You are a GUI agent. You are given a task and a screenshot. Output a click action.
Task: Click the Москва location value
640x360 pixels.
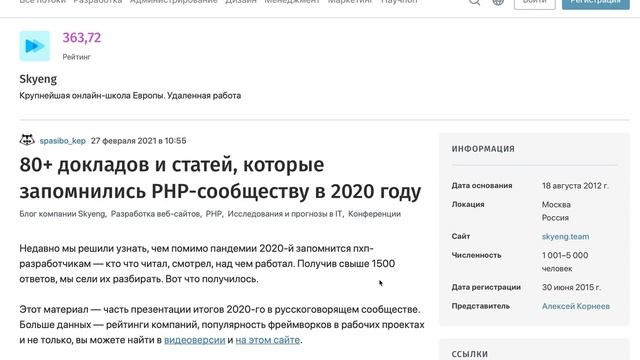pos(556,204)
